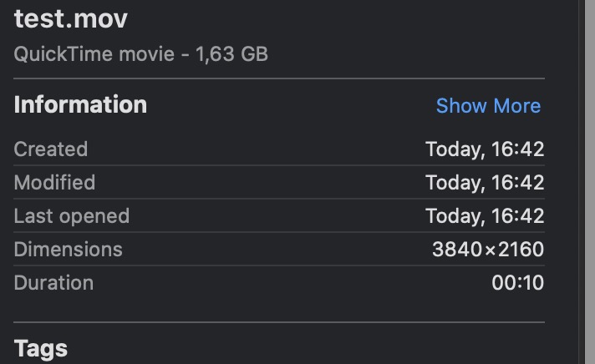Click the Tags section header

[x=40, y=348]
